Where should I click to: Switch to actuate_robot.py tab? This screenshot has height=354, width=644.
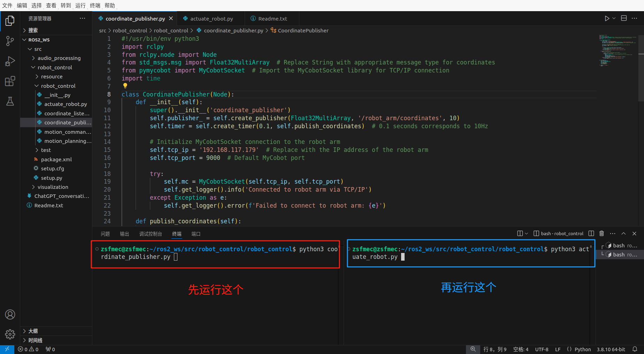click(211, 18)
